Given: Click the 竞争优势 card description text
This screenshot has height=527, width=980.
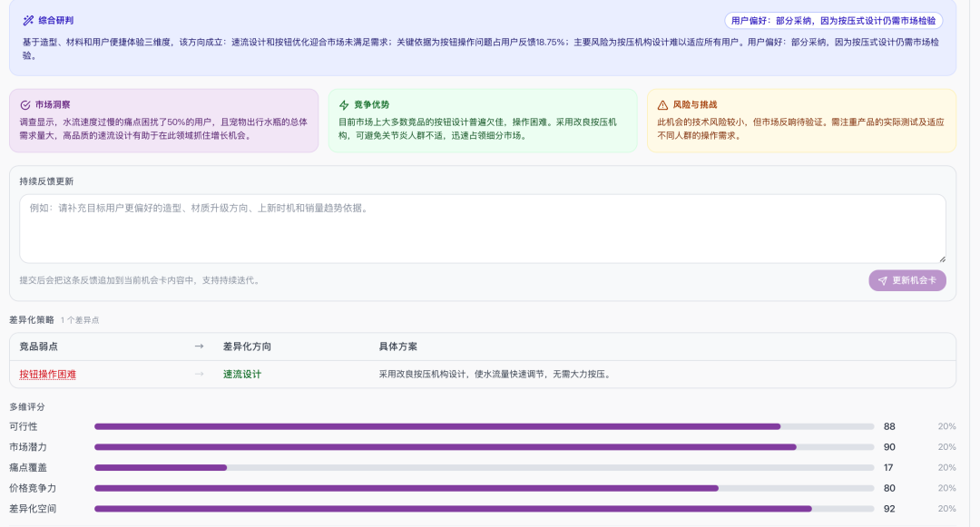Looking at the screenshot, I should click(477, 129).
